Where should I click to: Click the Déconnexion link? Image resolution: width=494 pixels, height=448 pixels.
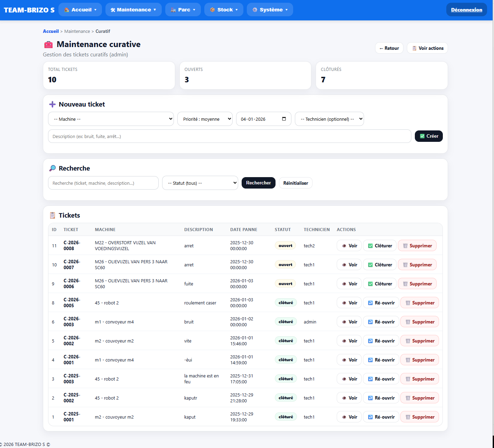[466, 10]
